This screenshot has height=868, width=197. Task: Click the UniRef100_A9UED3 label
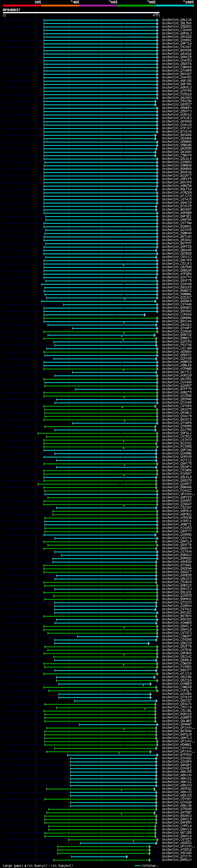177,843
